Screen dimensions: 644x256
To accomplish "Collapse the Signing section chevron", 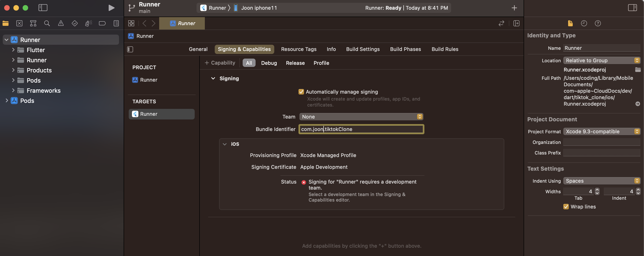I will [213, 78].
